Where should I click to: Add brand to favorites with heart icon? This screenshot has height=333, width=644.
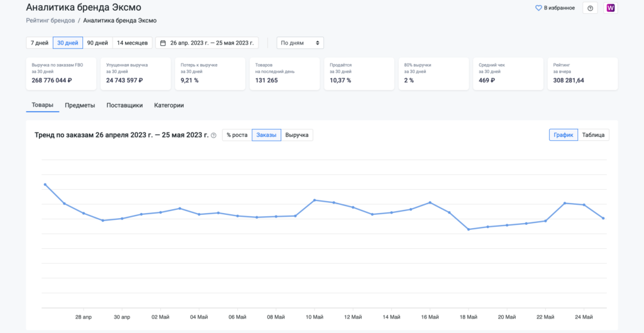[x=538, y=8]
